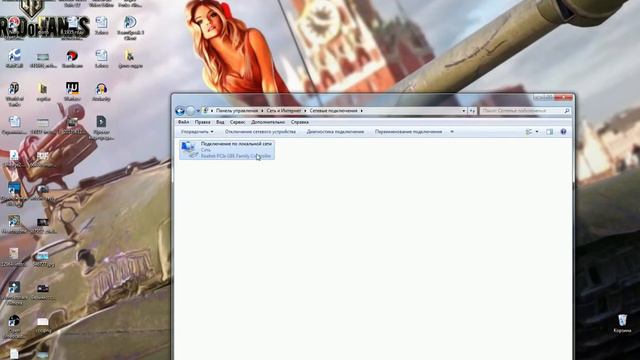Click the network icon in the address bar

click(x=206, y=111)
